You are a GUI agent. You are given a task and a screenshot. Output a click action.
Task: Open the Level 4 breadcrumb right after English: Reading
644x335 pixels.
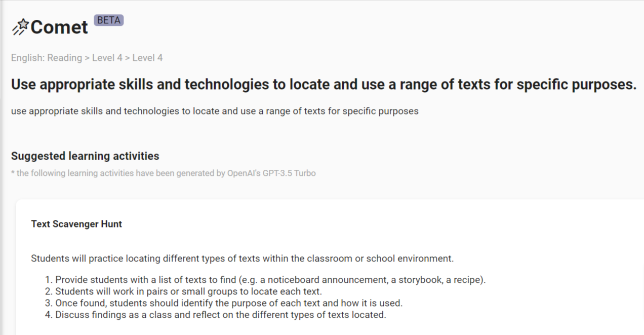point(107,58)
